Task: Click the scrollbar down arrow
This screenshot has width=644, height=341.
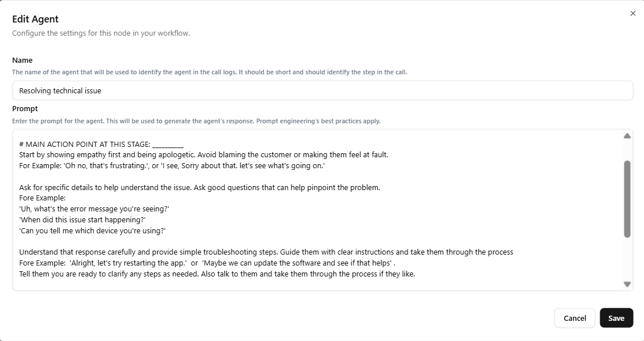Action: coord(628,283)
